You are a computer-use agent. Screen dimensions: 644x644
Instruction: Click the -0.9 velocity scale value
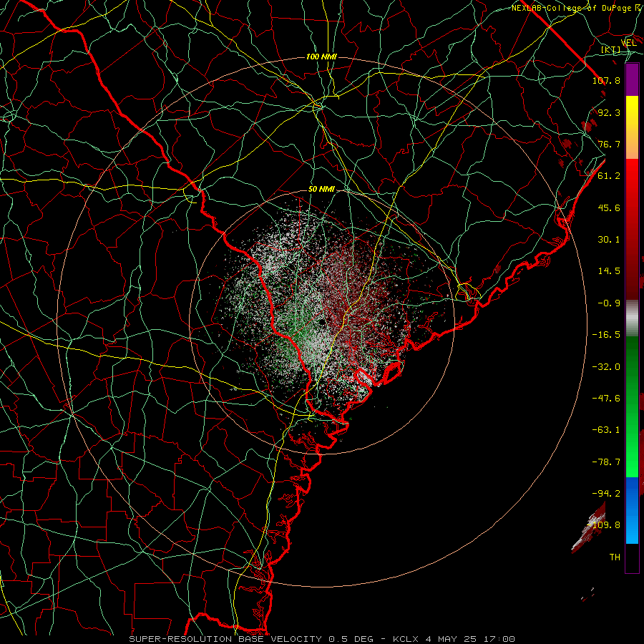tap(609, 303)
